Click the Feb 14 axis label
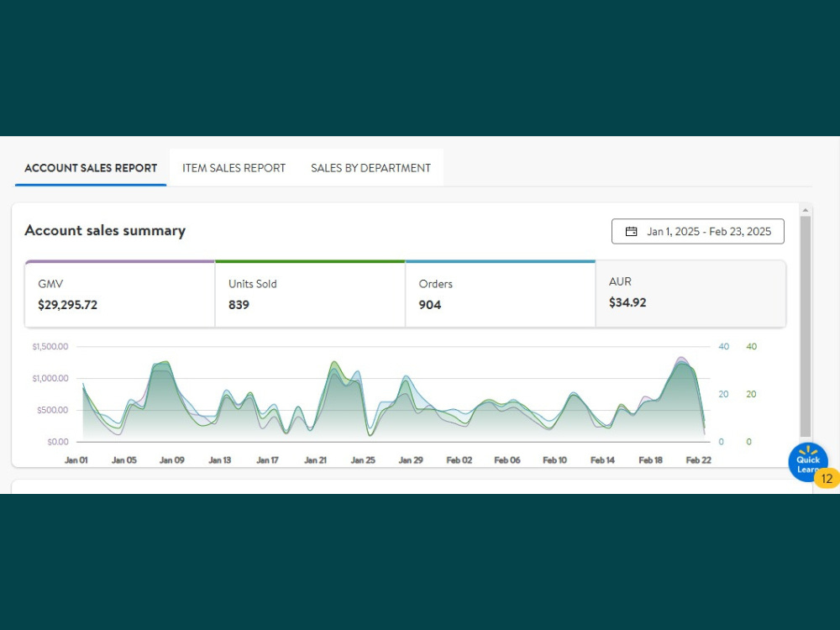 pos(602,460)
